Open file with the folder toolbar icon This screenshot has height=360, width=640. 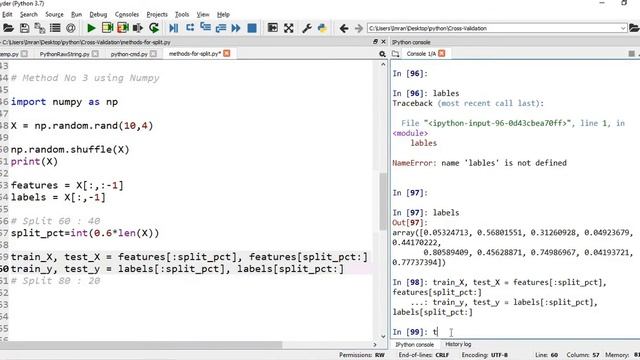click(8, 28)
